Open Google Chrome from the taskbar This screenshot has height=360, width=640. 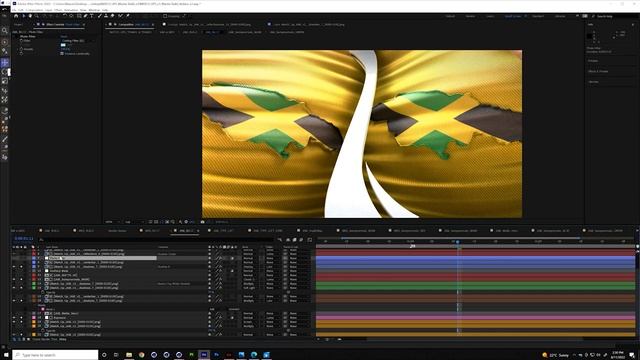point(141,355)
